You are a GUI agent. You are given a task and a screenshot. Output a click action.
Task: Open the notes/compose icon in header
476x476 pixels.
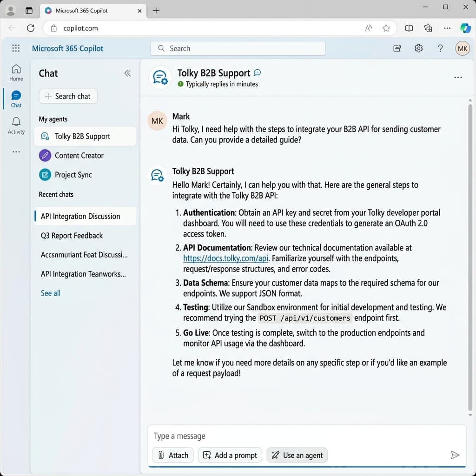397,48
